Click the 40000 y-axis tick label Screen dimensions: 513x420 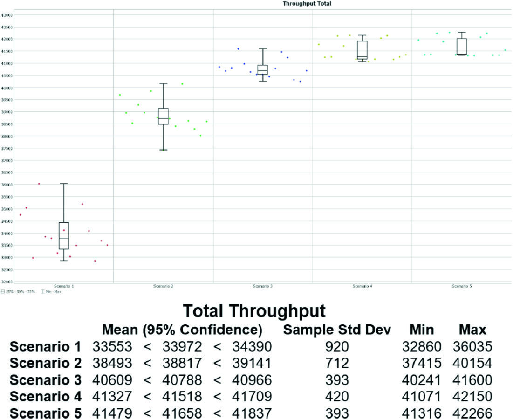click(7, 88)
